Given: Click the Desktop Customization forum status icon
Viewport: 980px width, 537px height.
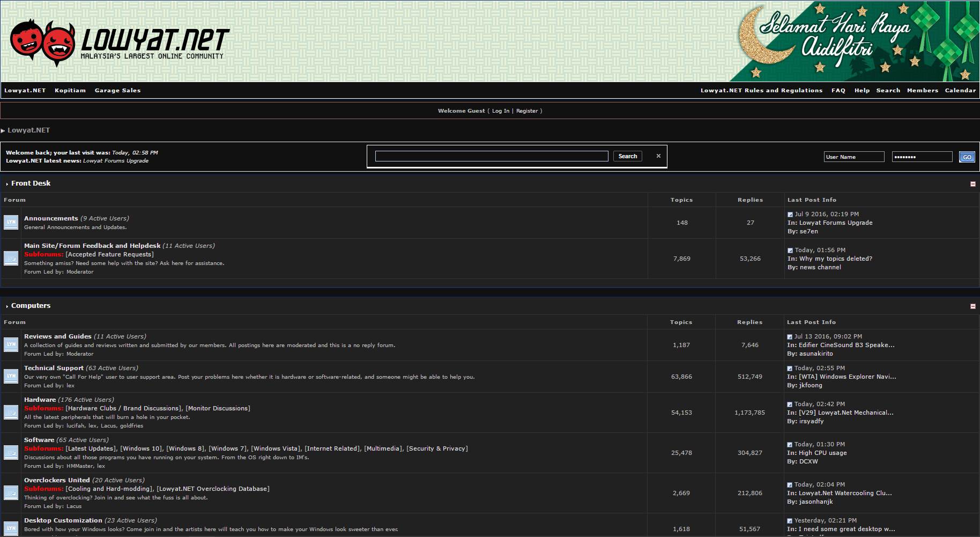Looking at the screenshot, I should [11, 528].
